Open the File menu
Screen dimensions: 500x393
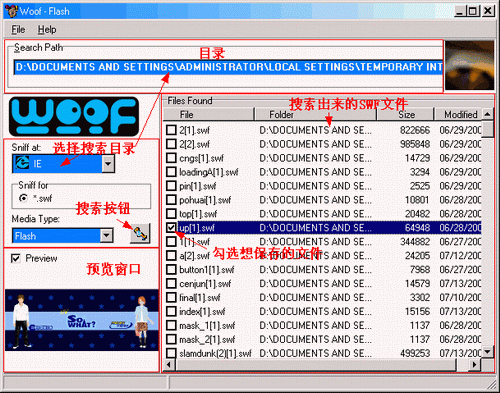[x=18, y=30]
